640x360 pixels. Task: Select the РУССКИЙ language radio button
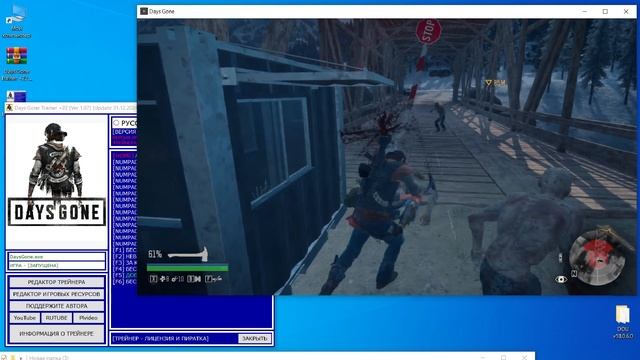pos(116,122)
